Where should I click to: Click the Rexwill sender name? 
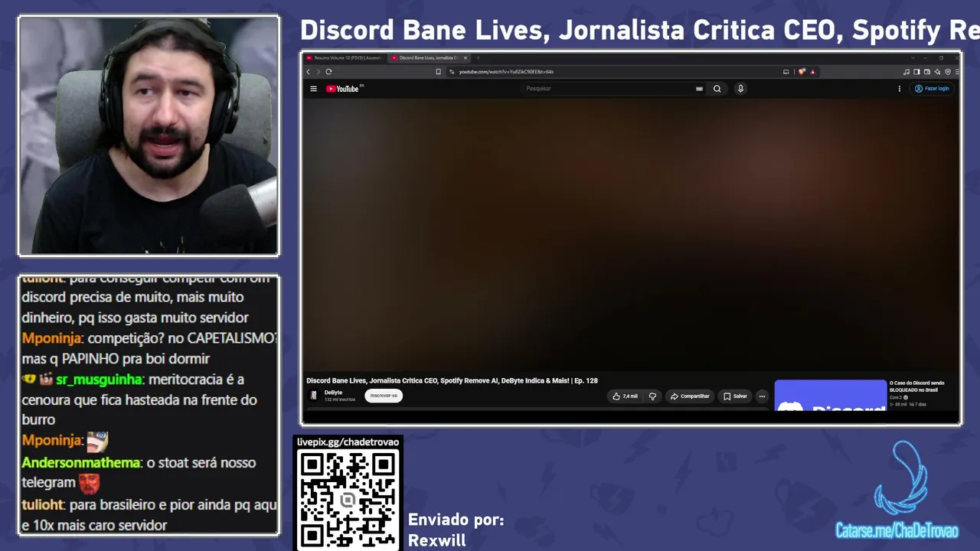436,540
